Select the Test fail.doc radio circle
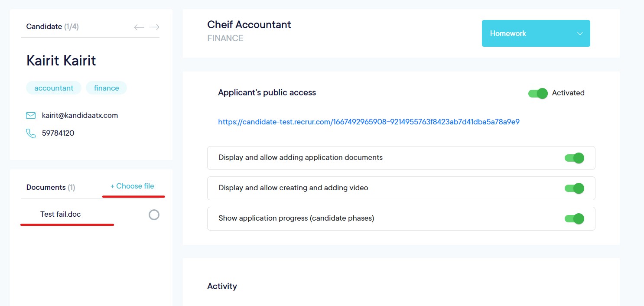644x306 pixels. (154, 215)
